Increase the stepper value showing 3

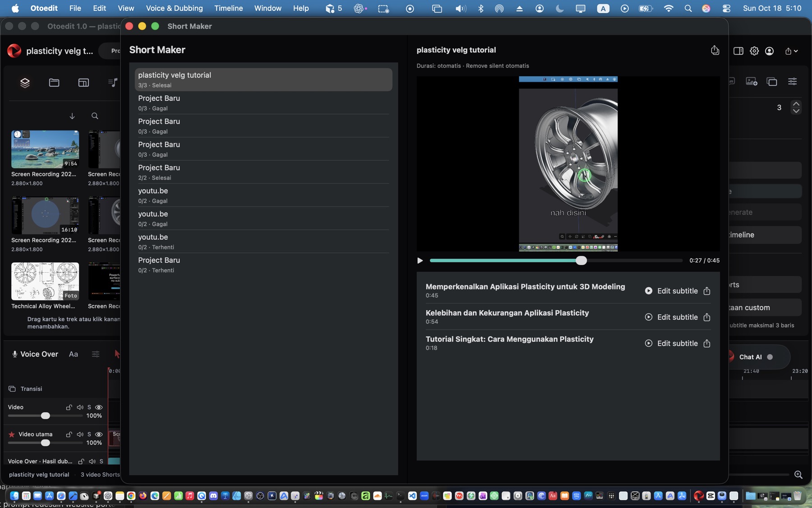click(796, 104)
